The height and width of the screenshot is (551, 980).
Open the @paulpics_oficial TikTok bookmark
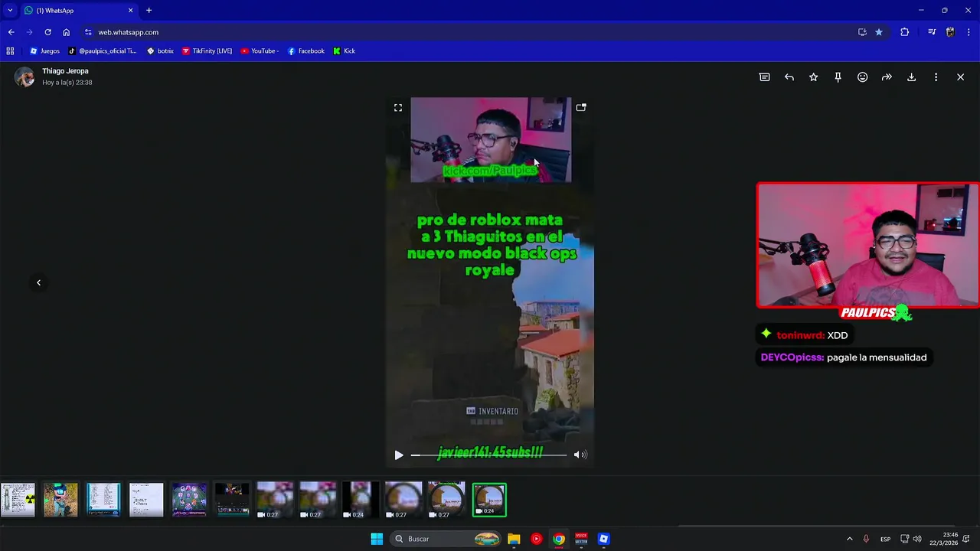(x=103, y=51)
